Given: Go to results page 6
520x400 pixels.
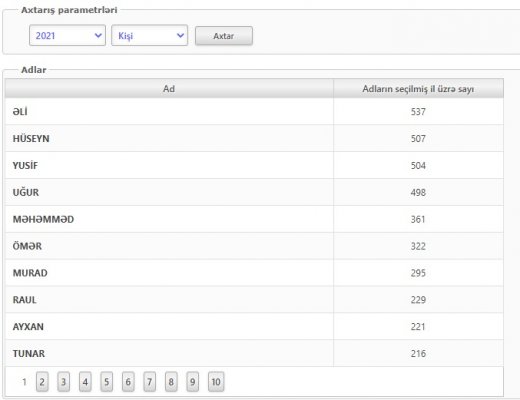Looking at the screenshot, I should tap(128, 382).
